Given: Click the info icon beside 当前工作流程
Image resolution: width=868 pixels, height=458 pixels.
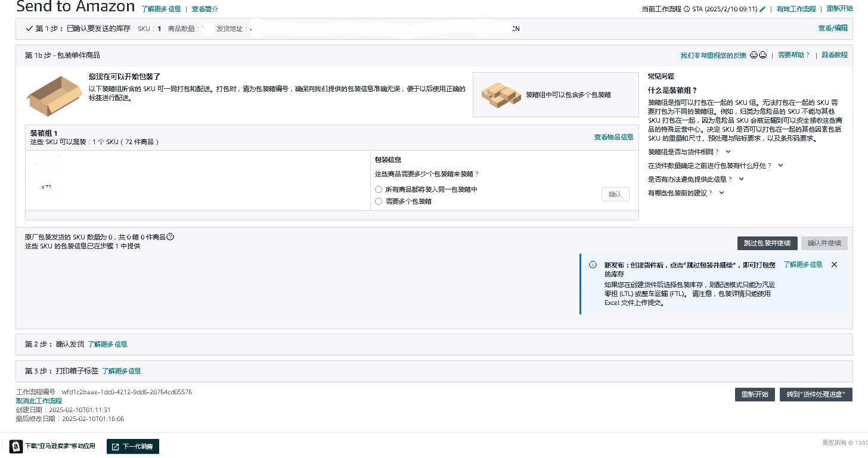Looking at the screenshot, I should tap(687, 9).
